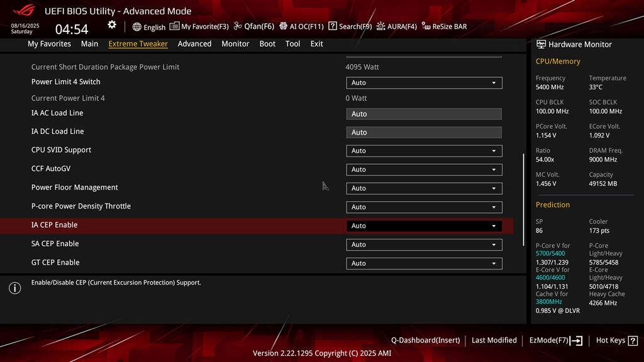Click the 9000 MHz DRAM frequency
644x362 pixels.
[x=603, y=160]
